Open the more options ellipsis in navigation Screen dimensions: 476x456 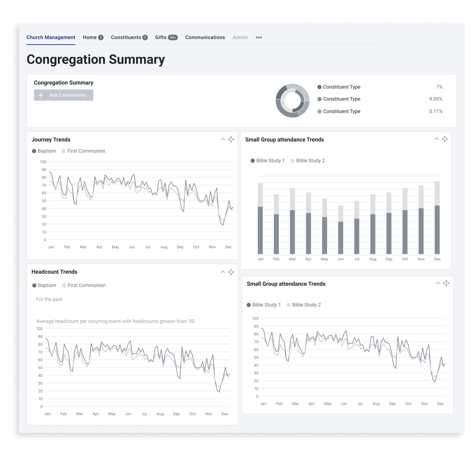click(259, 37)
